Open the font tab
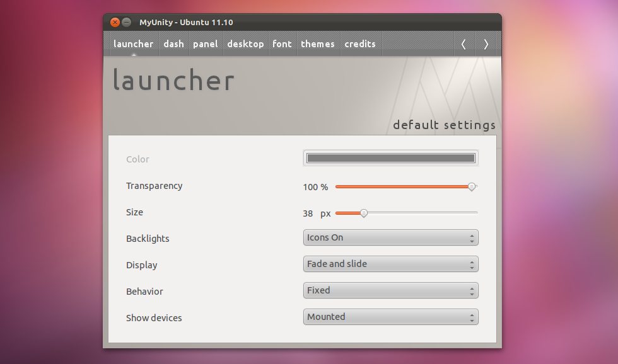618x364 pixels. [x=283, y=43]
